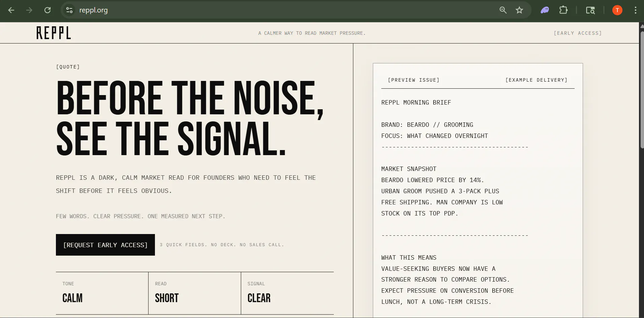Click 'BRAND: BEARDO // GROOMING' line
The width and height of the screenshot is (644, 318).
[427, 125]
